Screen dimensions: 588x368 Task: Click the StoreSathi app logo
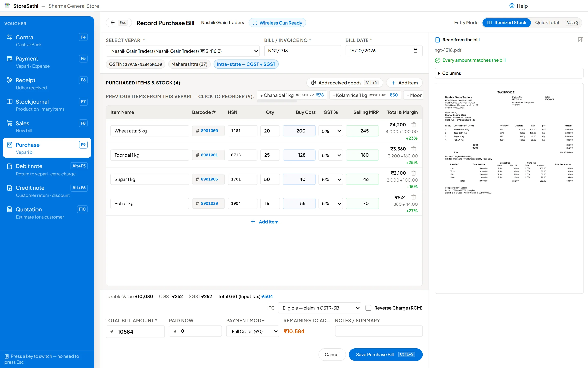7,6
